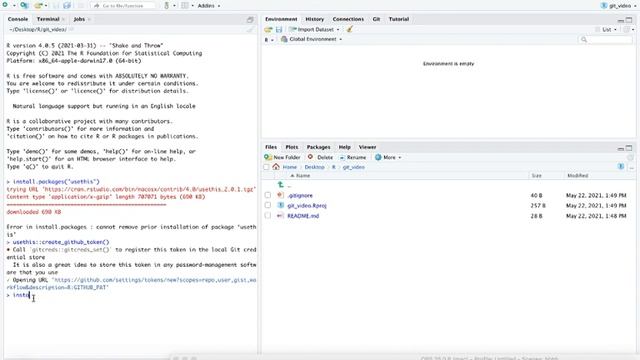This screenshot has height=360, width=640.
Task: Open the recent files dropdown arrow
Action: 46,6
